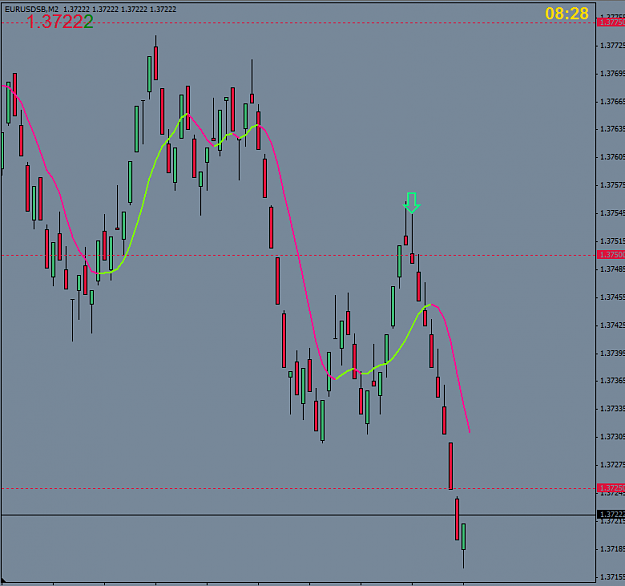
Task: Click the EURUSDSB,M2 chart title text
Action: 31,9
